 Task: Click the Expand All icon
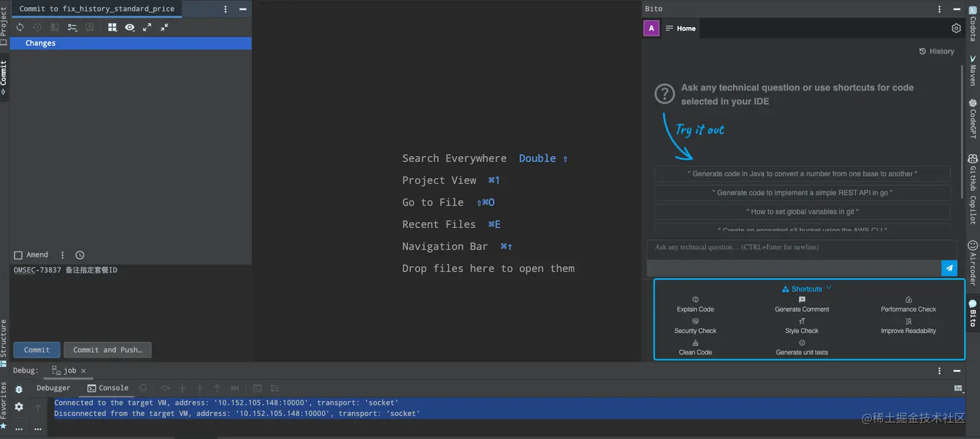coord(147,27)
